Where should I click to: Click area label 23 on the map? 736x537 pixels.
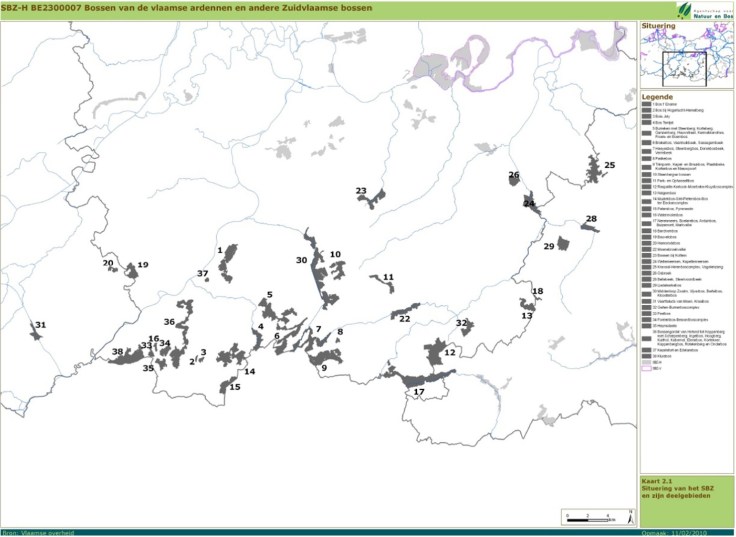[x=361, y=191]
